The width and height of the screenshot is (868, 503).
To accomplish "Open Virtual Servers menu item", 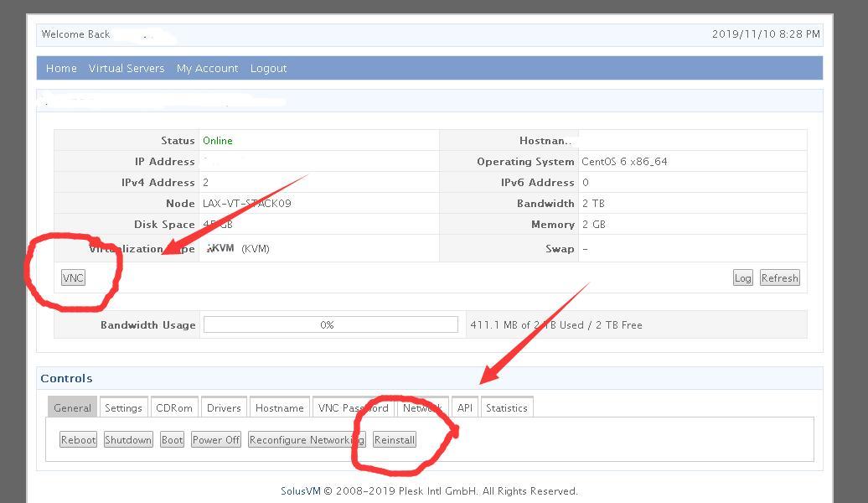I will [127, 68].
